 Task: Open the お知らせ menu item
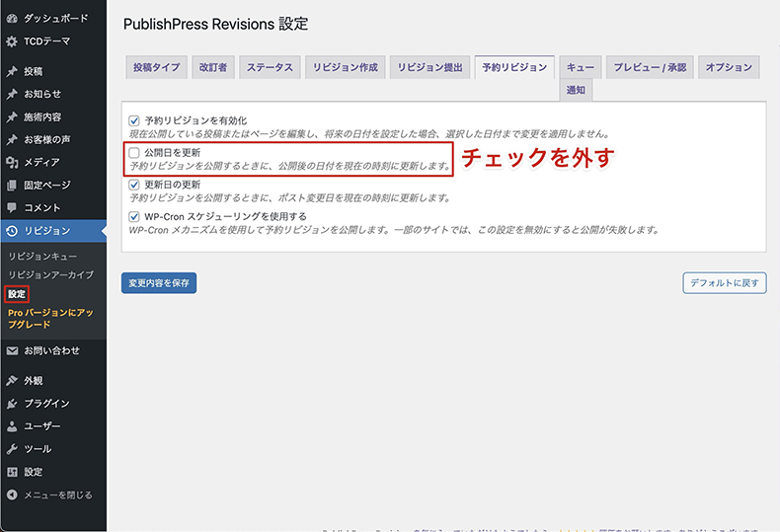[53, 94]
